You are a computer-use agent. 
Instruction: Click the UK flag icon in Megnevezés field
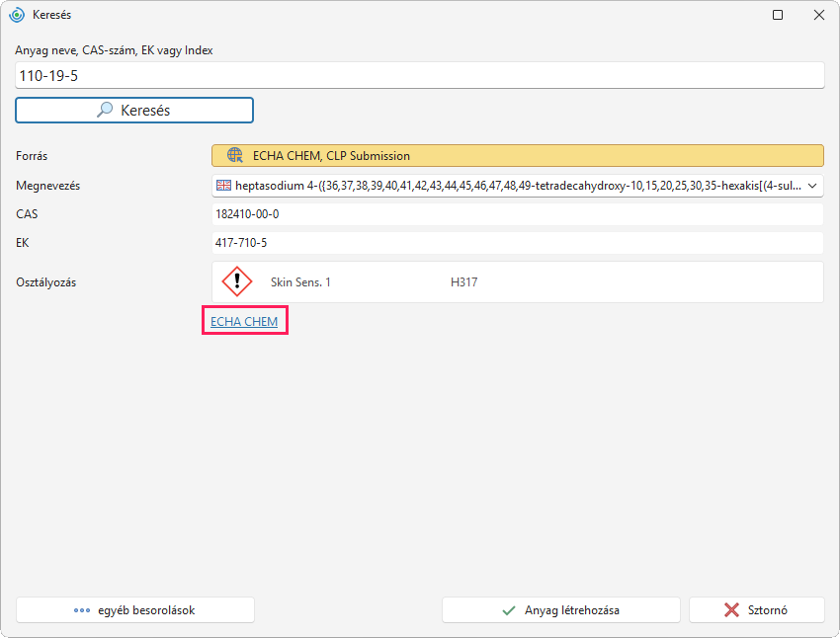[x=223, y=186]
